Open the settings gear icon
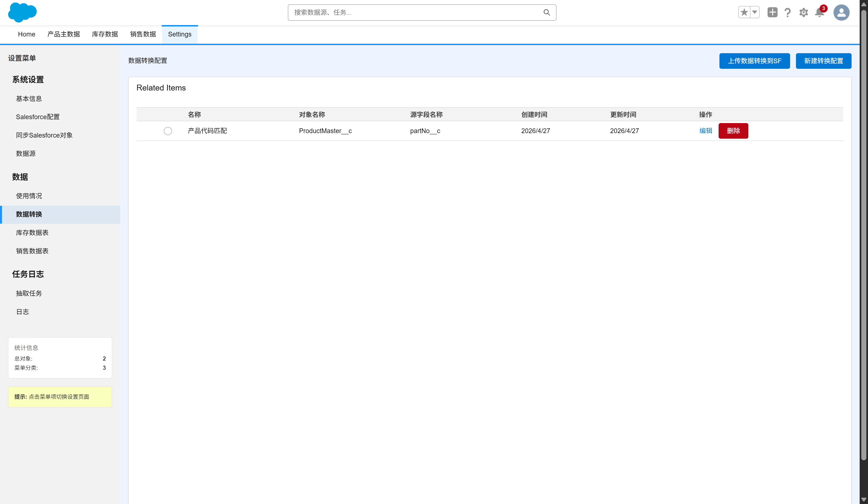The height and width of the screenshot is (504, 868). [x=803, y=12]
